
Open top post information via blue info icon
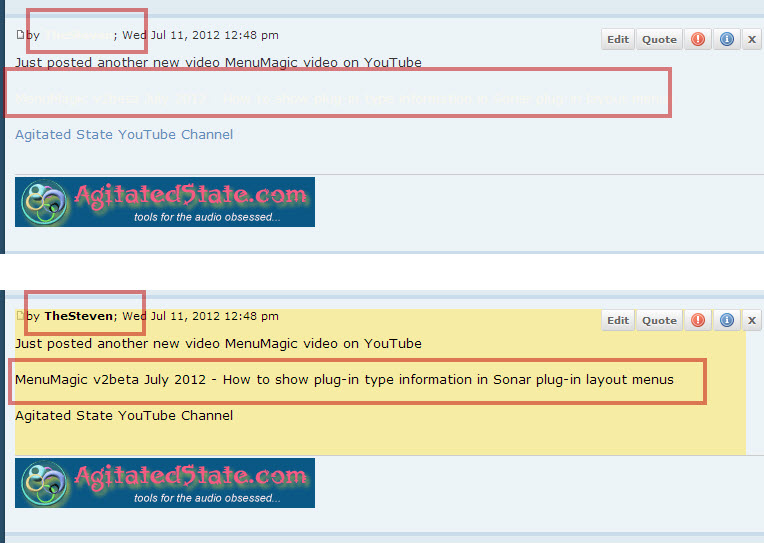[x=726, y=39]
